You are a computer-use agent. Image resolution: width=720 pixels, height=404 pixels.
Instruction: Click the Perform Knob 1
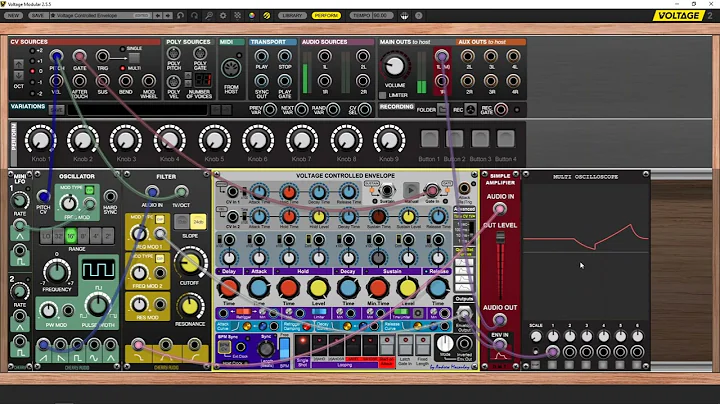40,140
